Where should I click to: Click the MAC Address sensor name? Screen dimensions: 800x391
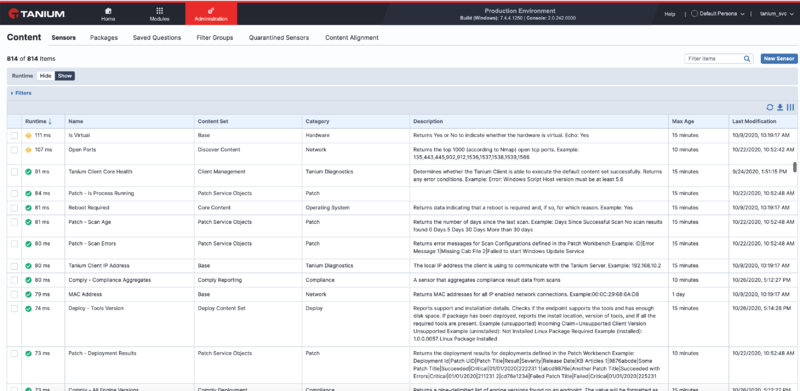point(85,294)
